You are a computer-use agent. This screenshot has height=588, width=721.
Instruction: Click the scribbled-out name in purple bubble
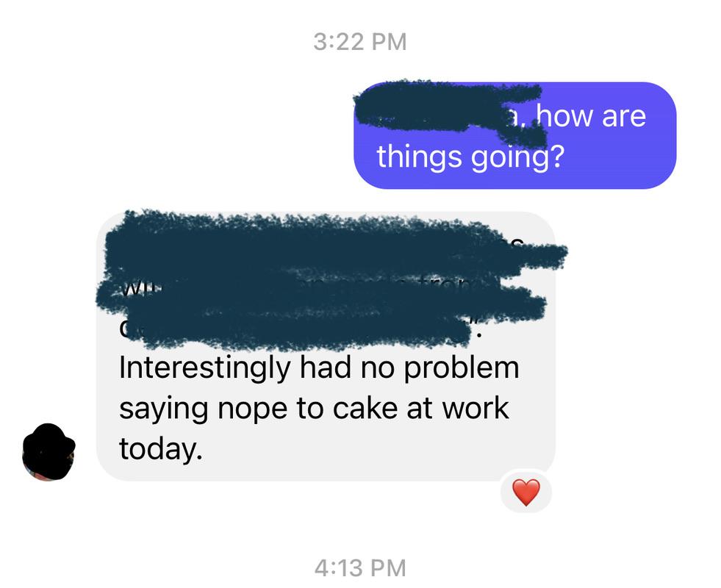pos(450,111)
